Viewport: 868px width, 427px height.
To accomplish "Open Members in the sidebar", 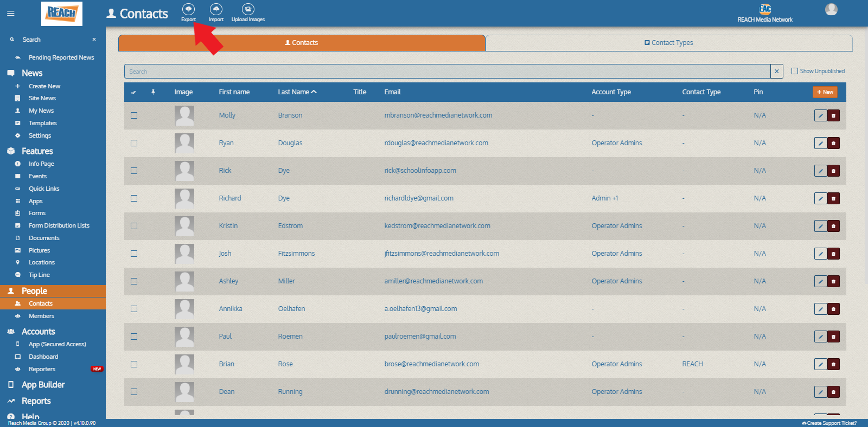I will pyautogui.click(x=42, y=316).
